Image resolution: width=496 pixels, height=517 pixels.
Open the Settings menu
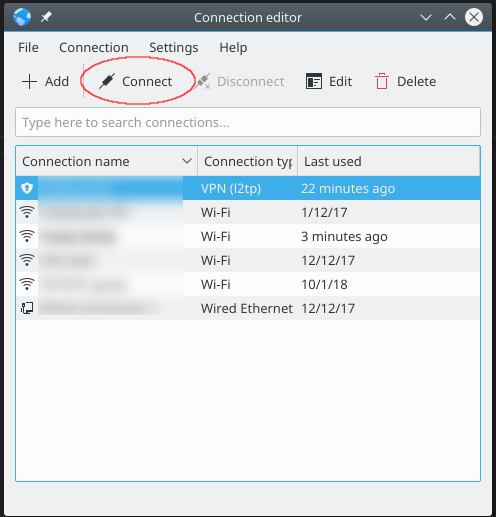coord(174,48)
